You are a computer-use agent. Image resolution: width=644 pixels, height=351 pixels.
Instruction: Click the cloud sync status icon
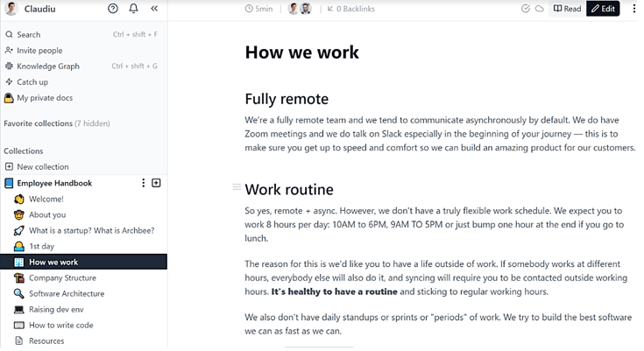[540, 9]
